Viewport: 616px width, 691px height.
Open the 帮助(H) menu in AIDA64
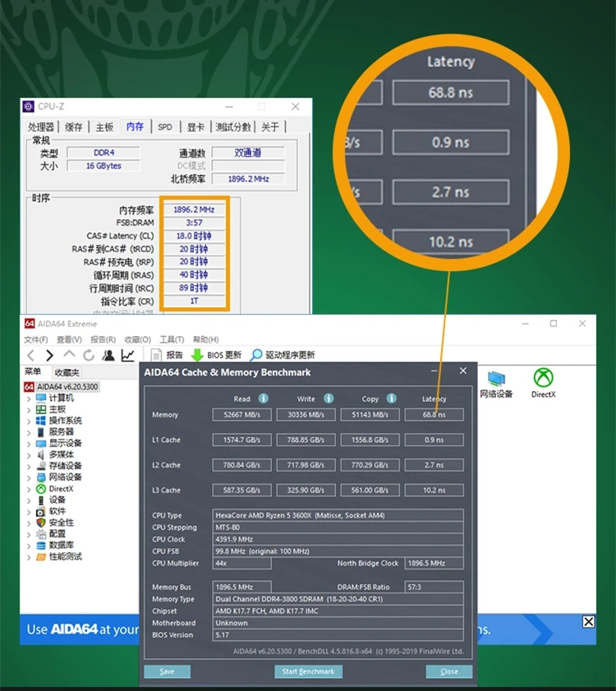[205, 339]
